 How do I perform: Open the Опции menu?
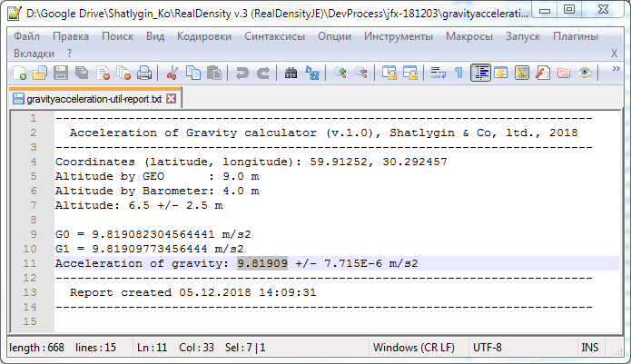[x=334, y=36]
